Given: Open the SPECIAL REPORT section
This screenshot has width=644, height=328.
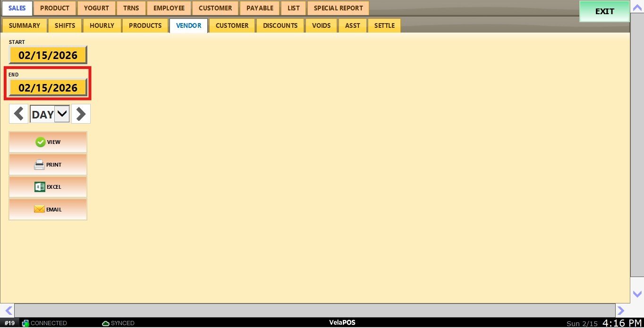Looking at the screenshot, I should tap(338, 8).
